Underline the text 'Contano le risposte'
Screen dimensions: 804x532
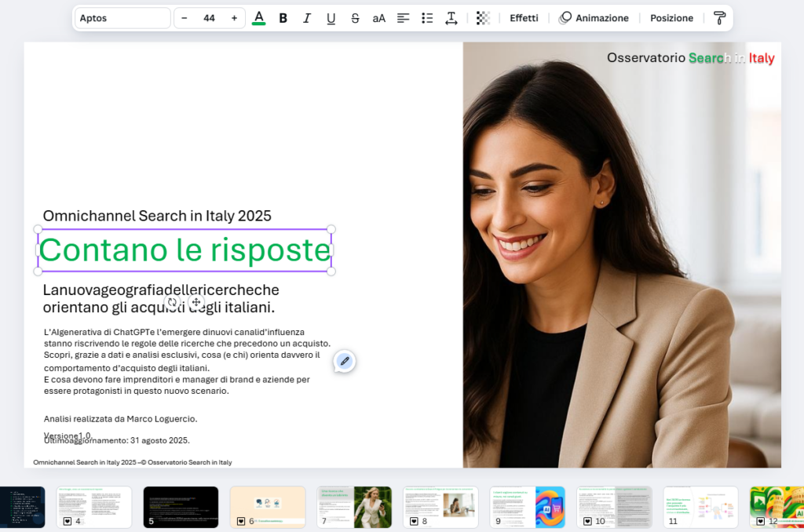(331, 18)
